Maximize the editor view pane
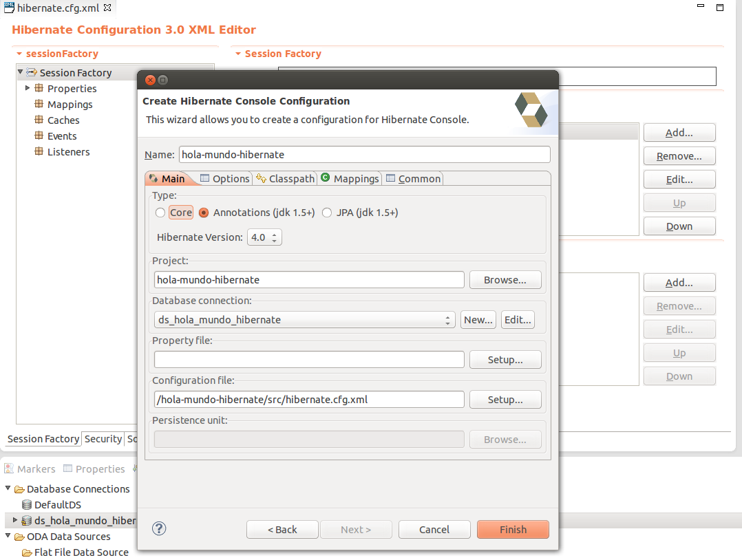This screenshot has width=742, height=560. [x=720, y=7]
